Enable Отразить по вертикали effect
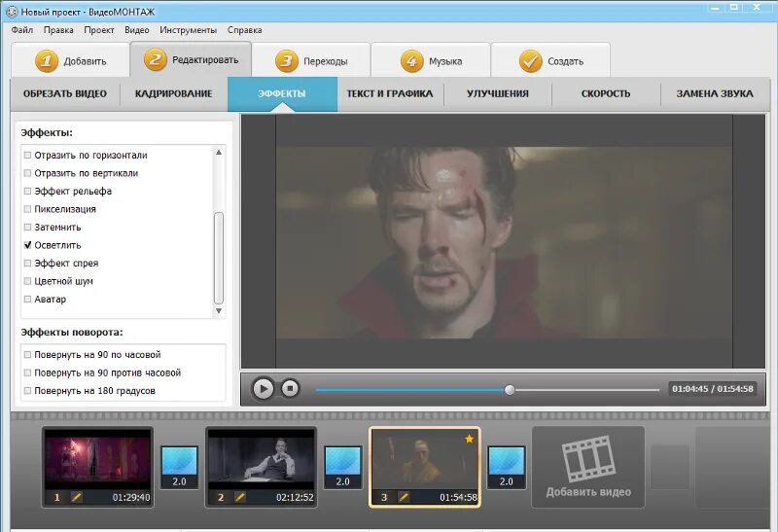The image size is (778, 532). [28, 173]
